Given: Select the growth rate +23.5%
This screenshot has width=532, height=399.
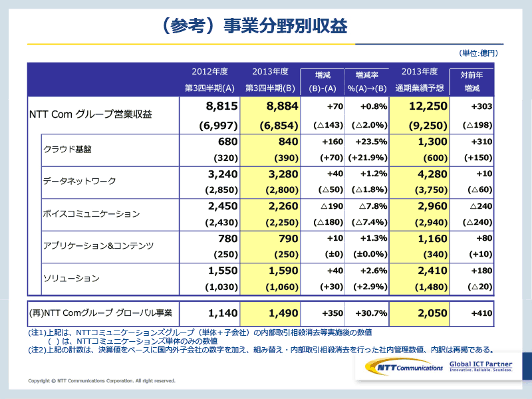Looking at the screenshot, I should click(371, 142).
